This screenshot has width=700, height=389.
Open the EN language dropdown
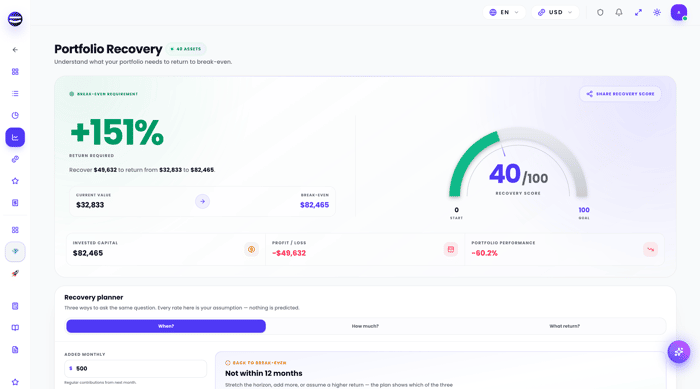[x=504, y=13]
